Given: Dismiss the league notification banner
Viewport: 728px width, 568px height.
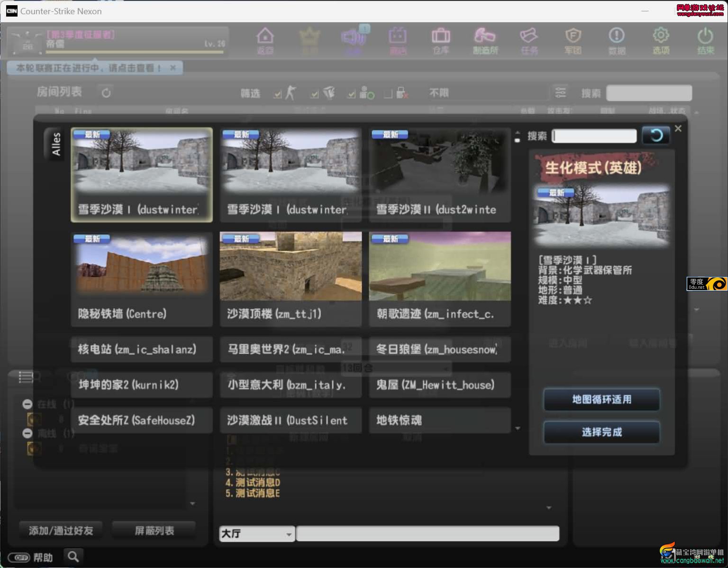Looking at the screenshot, I should 173,68.
